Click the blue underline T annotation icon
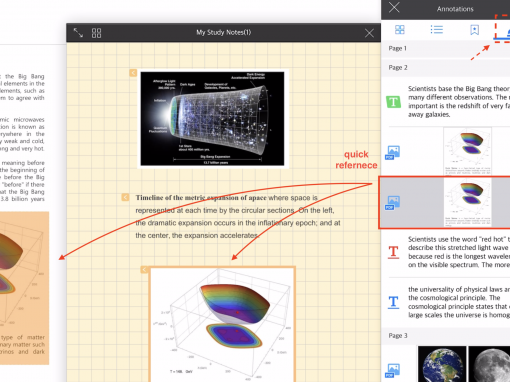 (393, 303)
